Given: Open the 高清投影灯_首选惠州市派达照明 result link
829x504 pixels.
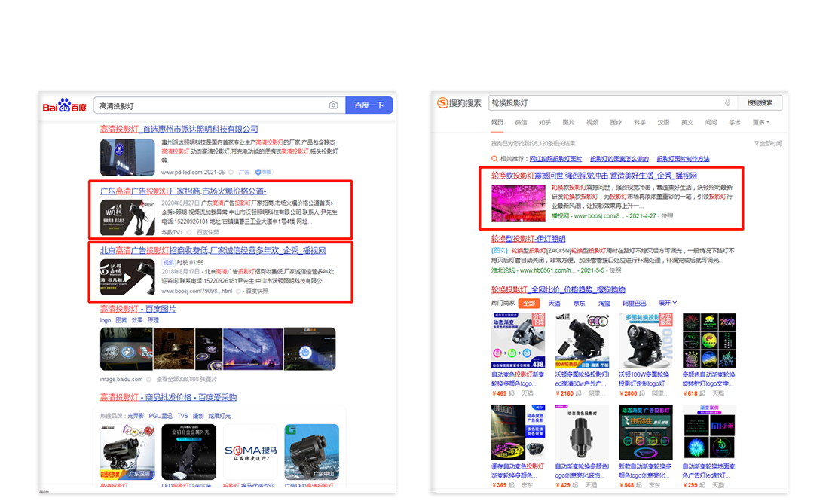Looking at the screenshot, I should 179,129.
